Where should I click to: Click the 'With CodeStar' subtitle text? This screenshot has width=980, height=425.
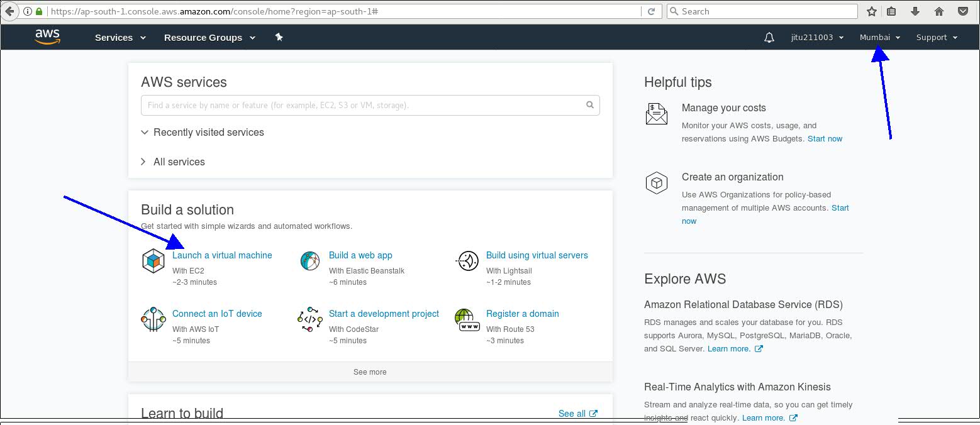(354, 329)
